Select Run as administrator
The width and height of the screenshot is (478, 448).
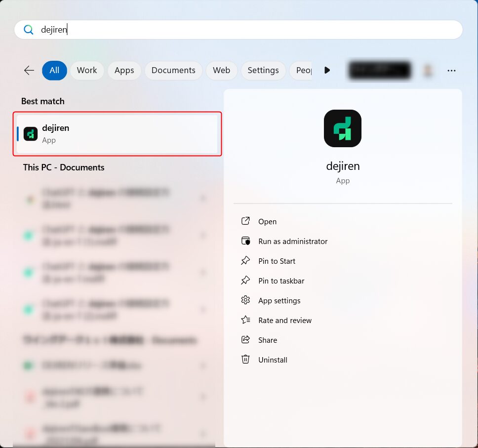pos(293,242)
